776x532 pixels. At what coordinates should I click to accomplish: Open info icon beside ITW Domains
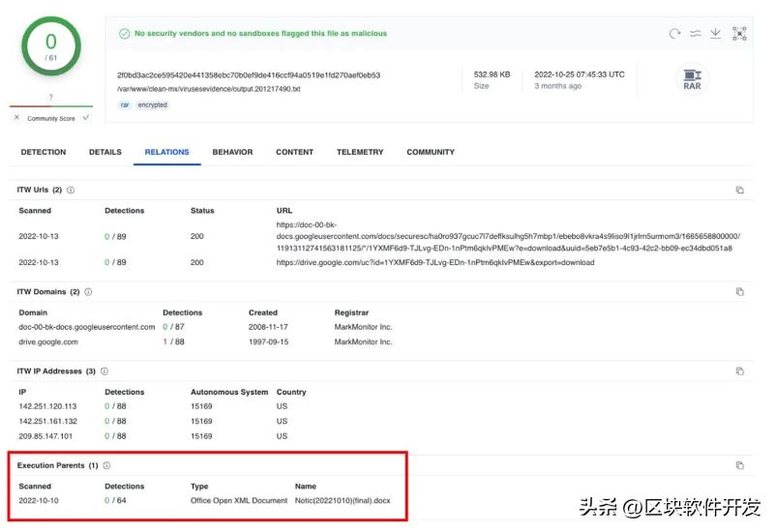point(88,291)
